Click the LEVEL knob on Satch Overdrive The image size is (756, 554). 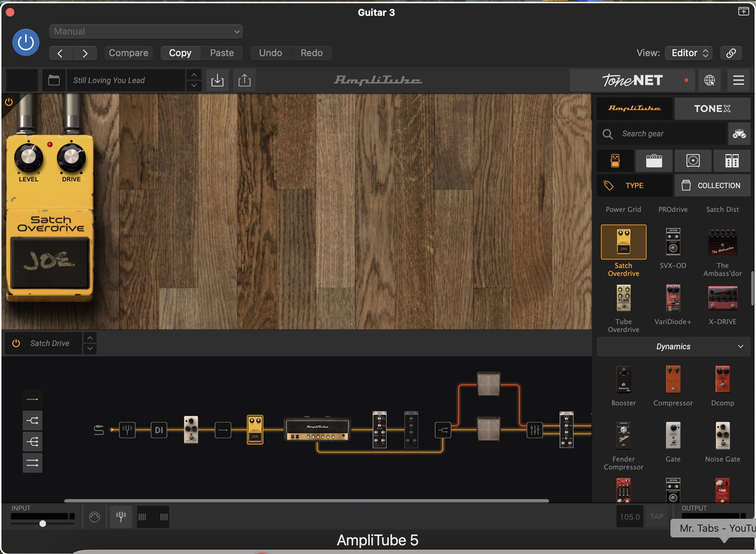tap(28, 158)
